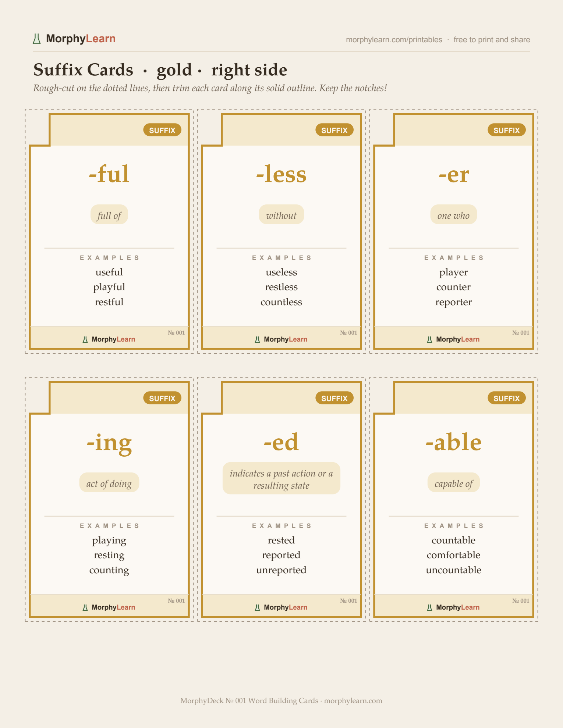
Task: Click the 'Suffix Cards · gold · right side' heading
Action: tap(160, 70)
